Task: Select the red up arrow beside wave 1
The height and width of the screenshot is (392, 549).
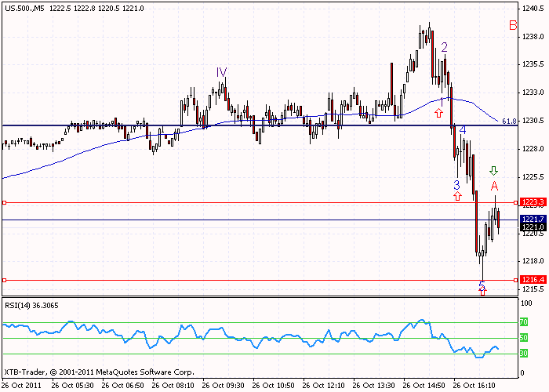Action: [x=438, y=113]
